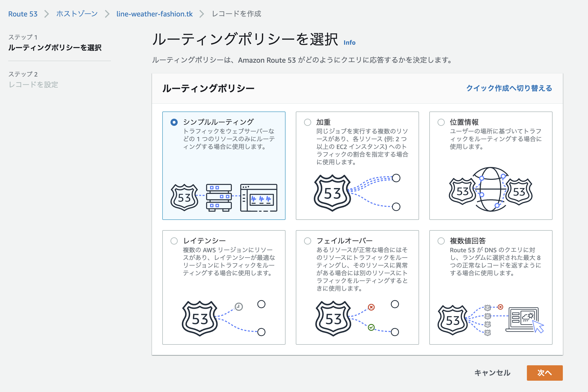Image resolution: width=588 pixels, height=392 pixels.
Task: Select the フェイルオーバー routing policy option
Action: pyautogui.click(x=307, y=241)
